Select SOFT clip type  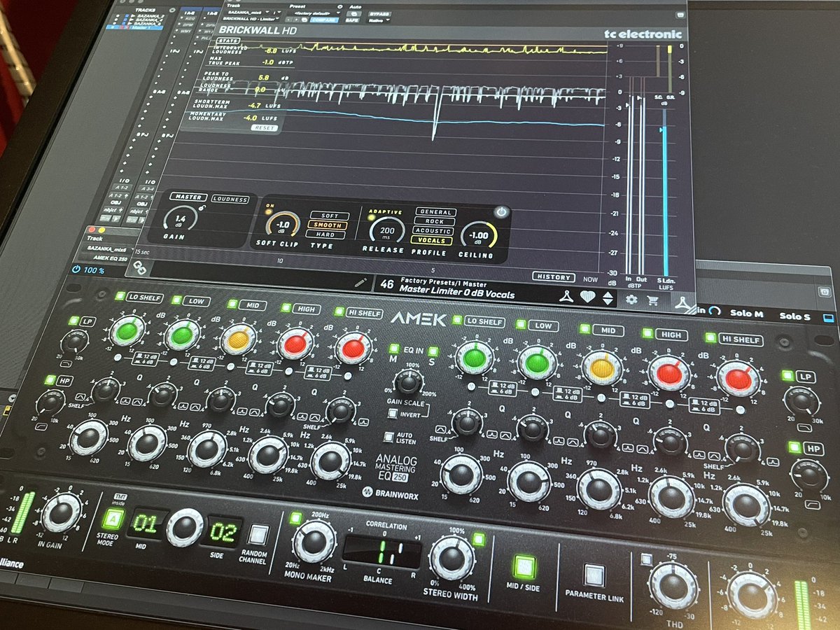328,217
